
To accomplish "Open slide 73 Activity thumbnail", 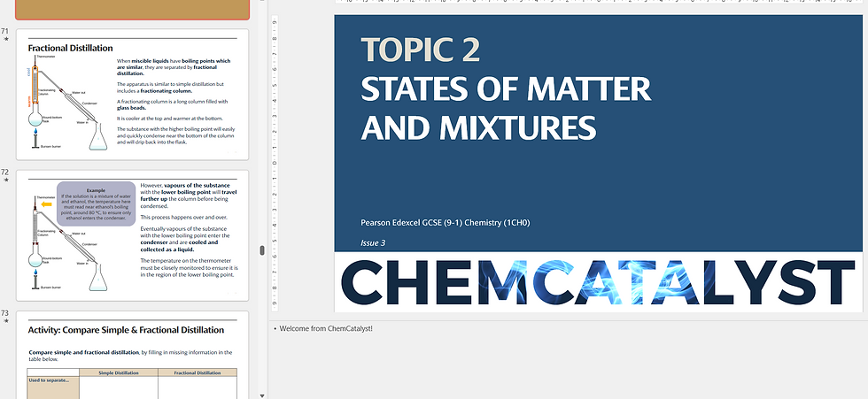I will click(132, 355).
